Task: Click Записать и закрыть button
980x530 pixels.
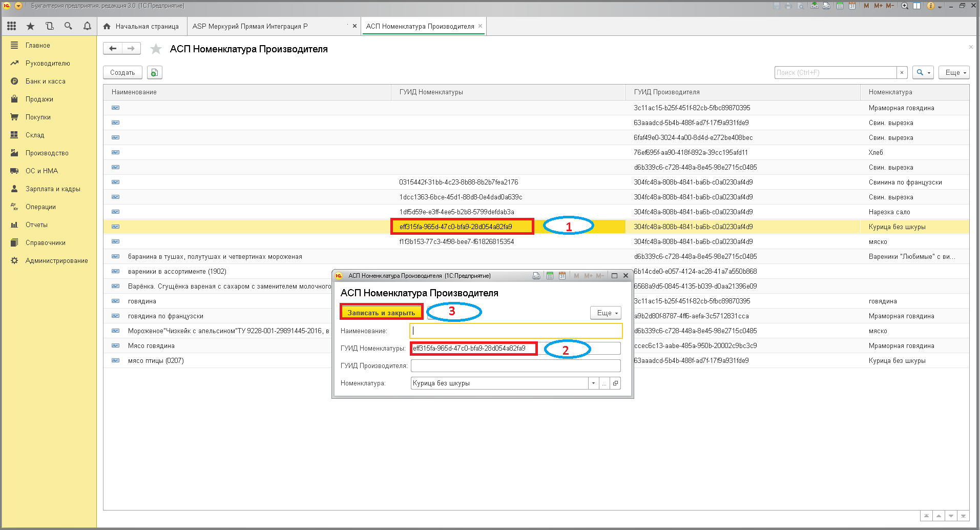Action: pos(382,313)
